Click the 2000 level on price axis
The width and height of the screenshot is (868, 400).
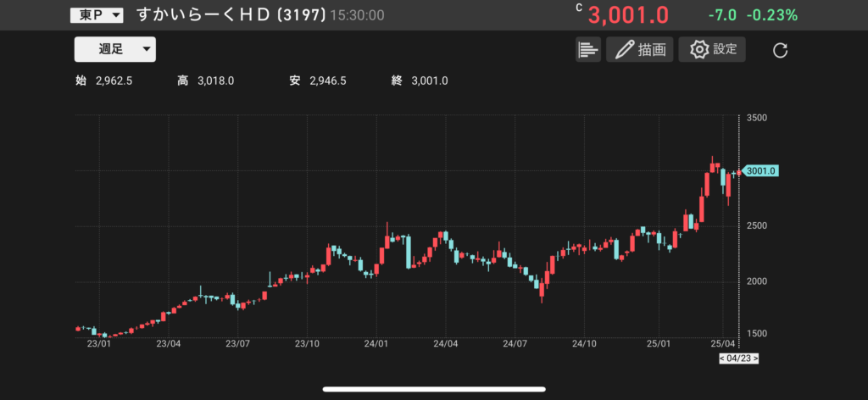[759, 281]
